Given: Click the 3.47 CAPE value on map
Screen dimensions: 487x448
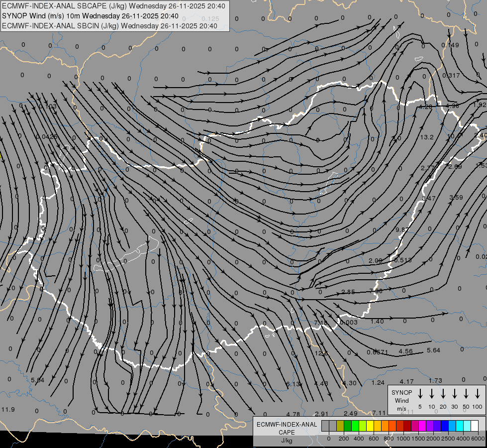Looking at the screenshot, I should tap(429, 198).
